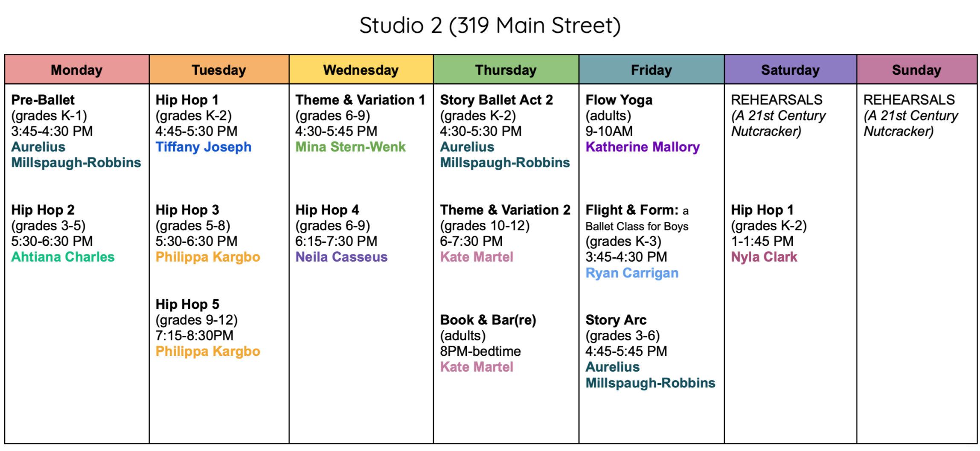The image size is (980, 451).
Task: Select Neila Casseus under Hip Hop 4
Action: (341, 257)
